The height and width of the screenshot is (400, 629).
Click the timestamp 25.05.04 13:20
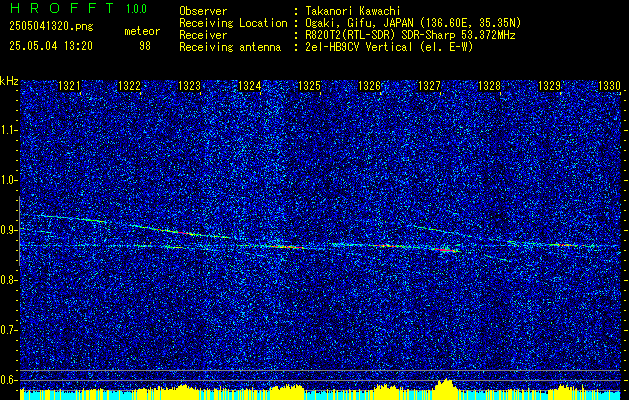pos(51,46)
